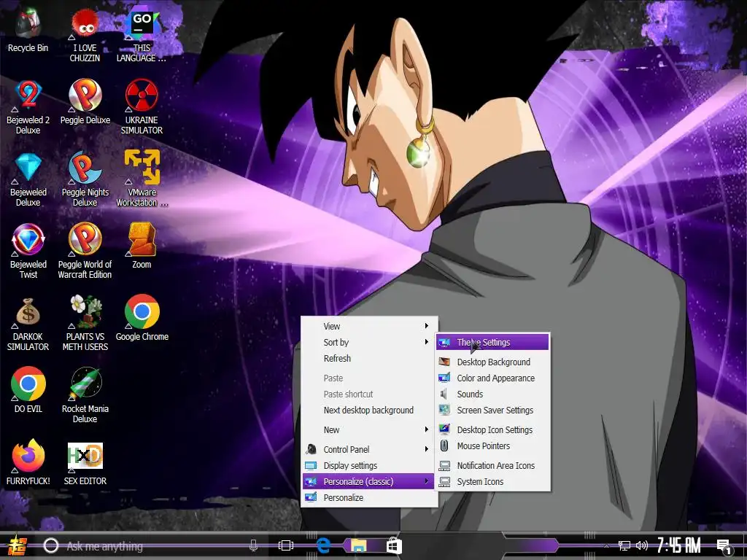Expand the View submenu

click(x=369, y=326)
